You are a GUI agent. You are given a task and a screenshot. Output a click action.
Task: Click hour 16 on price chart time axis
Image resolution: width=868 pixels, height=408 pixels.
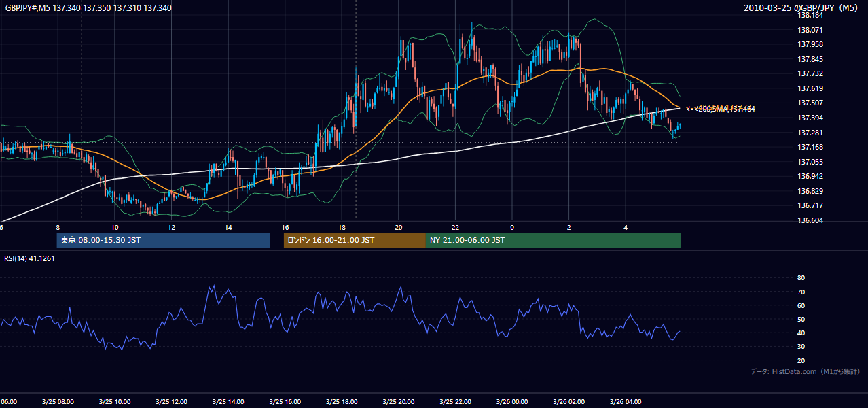pos(285,228)
